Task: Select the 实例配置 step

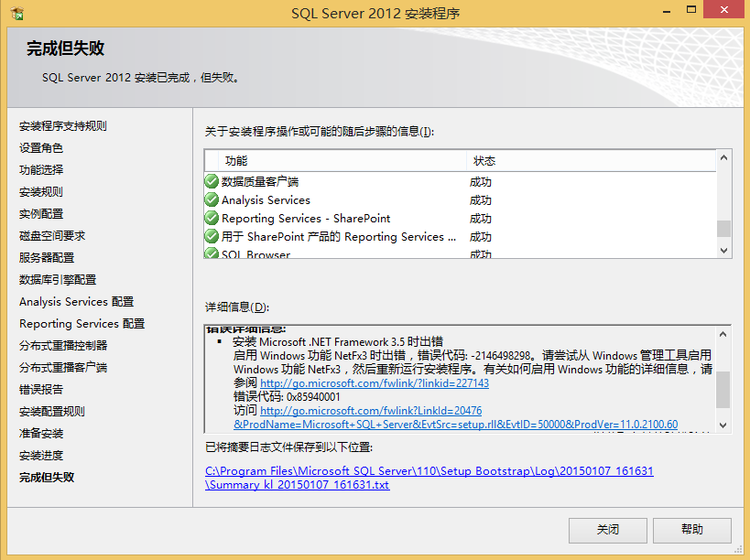Action: pyautogui.click(x=41, y=214)
